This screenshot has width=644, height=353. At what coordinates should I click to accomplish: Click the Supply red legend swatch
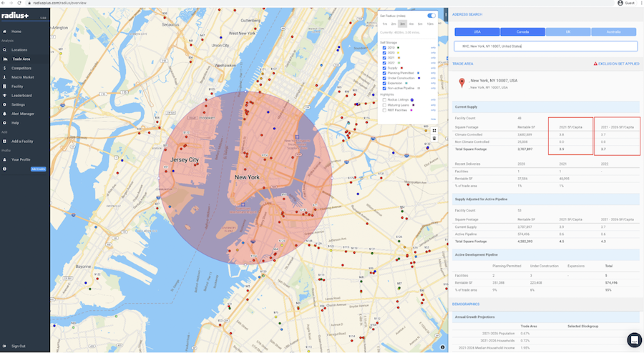(x=401, y=68)
